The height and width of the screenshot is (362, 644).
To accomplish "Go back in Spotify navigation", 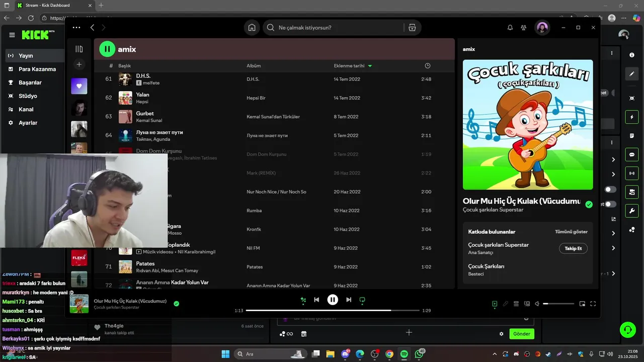I will [x=92, y=28].
